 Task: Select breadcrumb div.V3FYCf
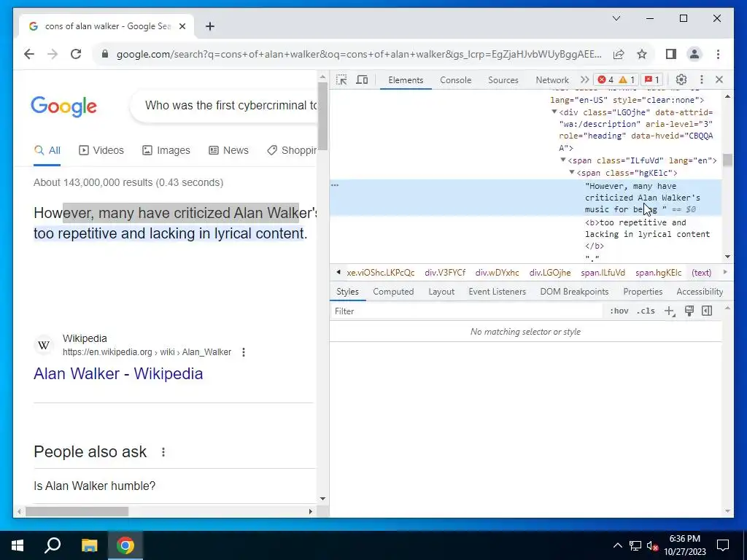click(445, 273)
